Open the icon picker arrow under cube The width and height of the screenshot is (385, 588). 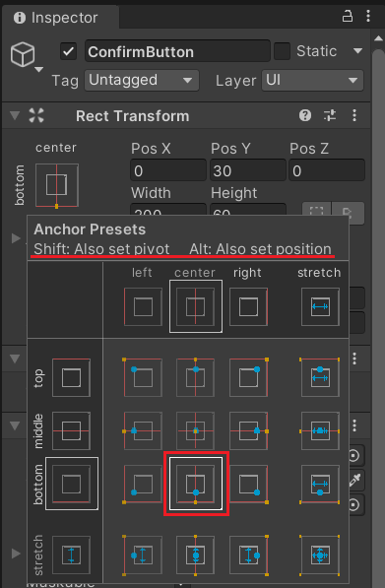coord(38,69)
